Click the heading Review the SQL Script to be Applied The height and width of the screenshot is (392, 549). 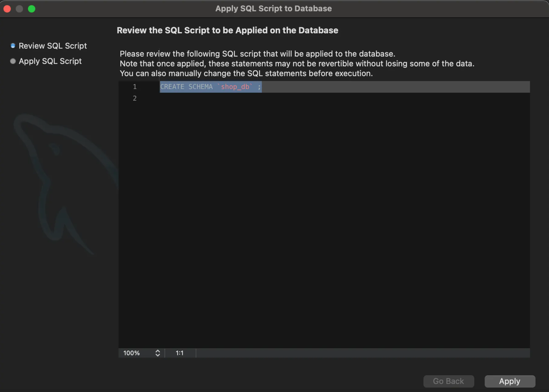click(x=227, y=30)
